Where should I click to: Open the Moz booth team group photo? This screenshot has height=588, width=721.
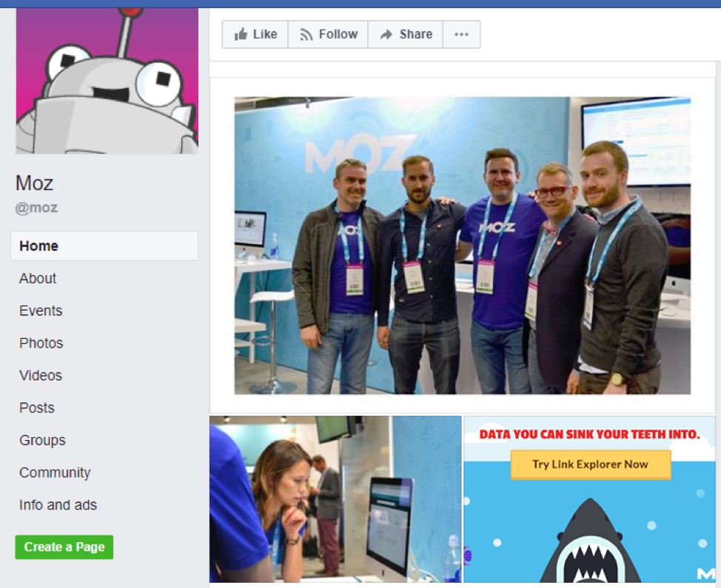pyautogui.click(x=462, y=246)
